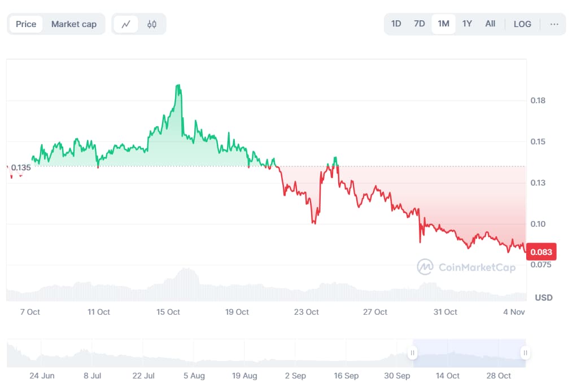The image size is (577, 392).
Task: Switch to candlestick chart view
Action: 152,24
